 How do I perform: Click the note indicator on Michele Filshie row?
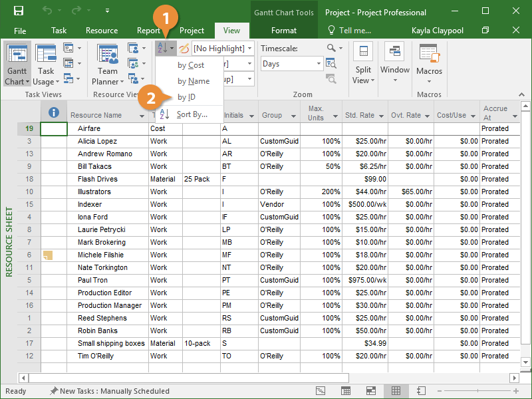pyautogui.click(x=47, y=255)
